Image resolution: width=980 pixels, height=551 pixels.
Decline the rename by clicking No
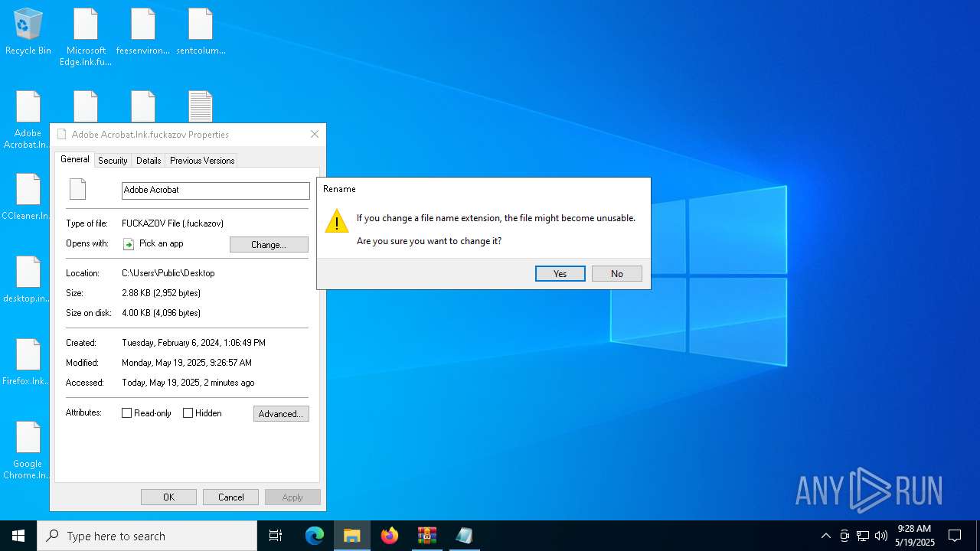pyautogui.click(x=617, y=274)
